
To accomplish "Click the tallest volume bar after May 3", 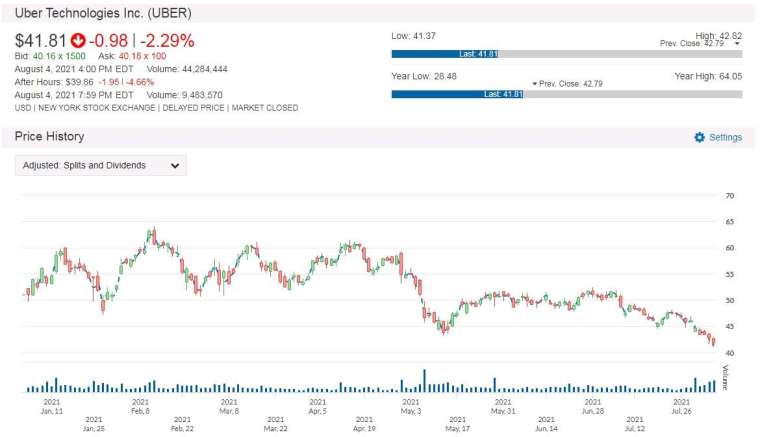I will pyautogui.click(x=425, y=381).
